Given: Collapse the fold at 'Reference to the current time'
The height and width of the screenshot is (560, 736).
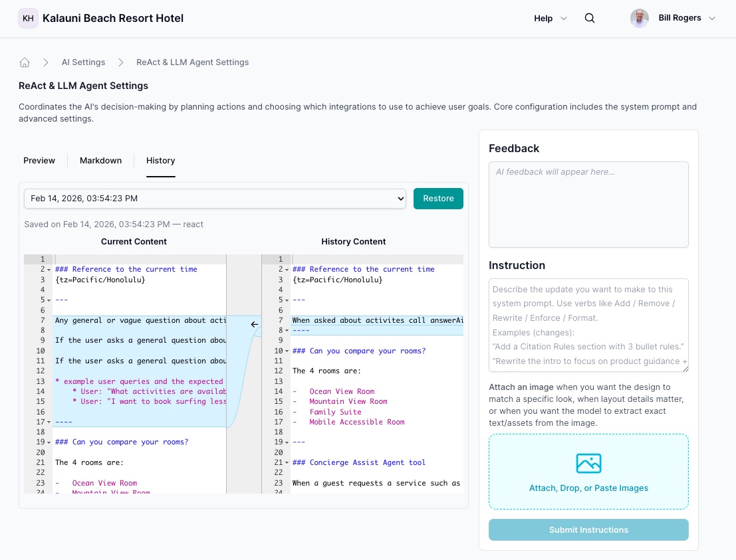Looking at the screenshot, I should point(48,269).
